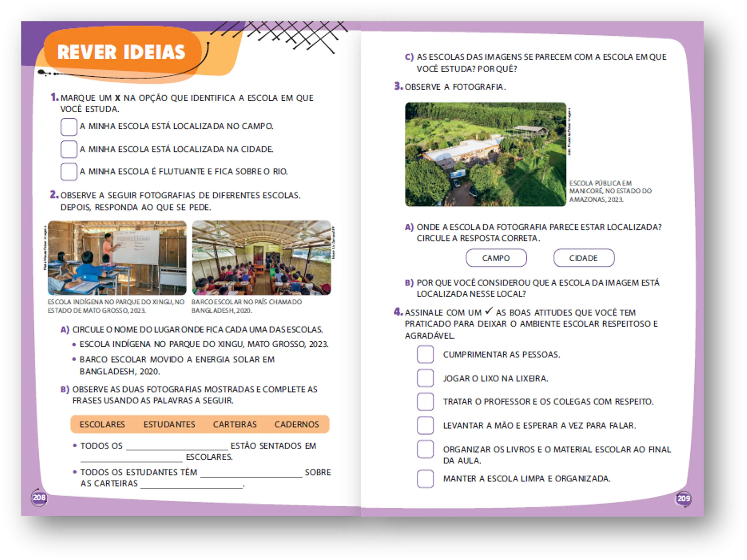Check the box for 'localizada na cidade'

[68, 149]
